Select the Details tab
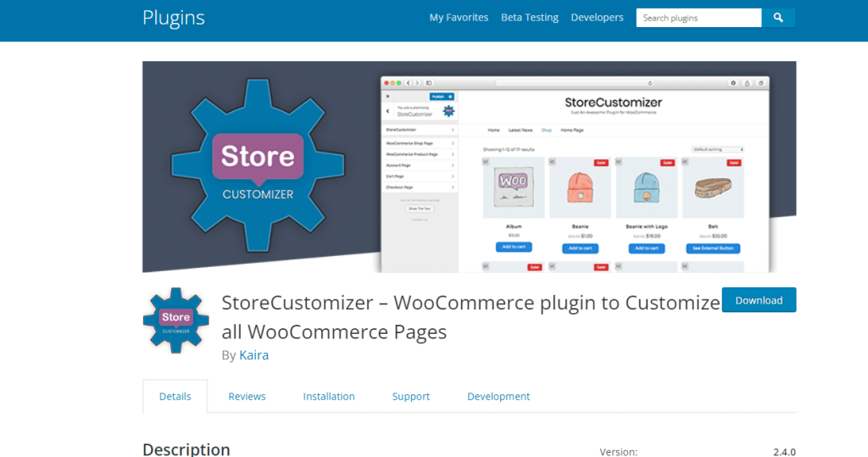This screenshot has height=457, width=868. tap(175, 396)
